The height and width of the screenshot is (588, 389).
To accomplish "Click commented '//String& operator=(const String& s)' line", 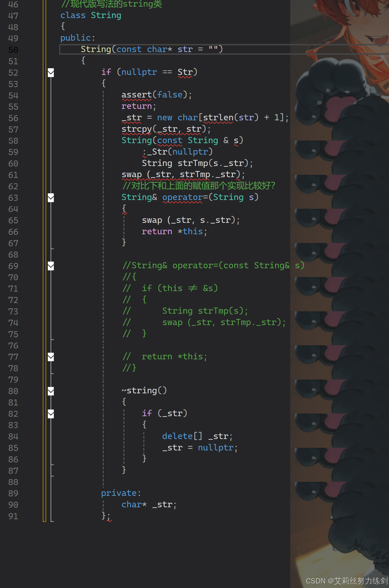I will click(213, 266).
